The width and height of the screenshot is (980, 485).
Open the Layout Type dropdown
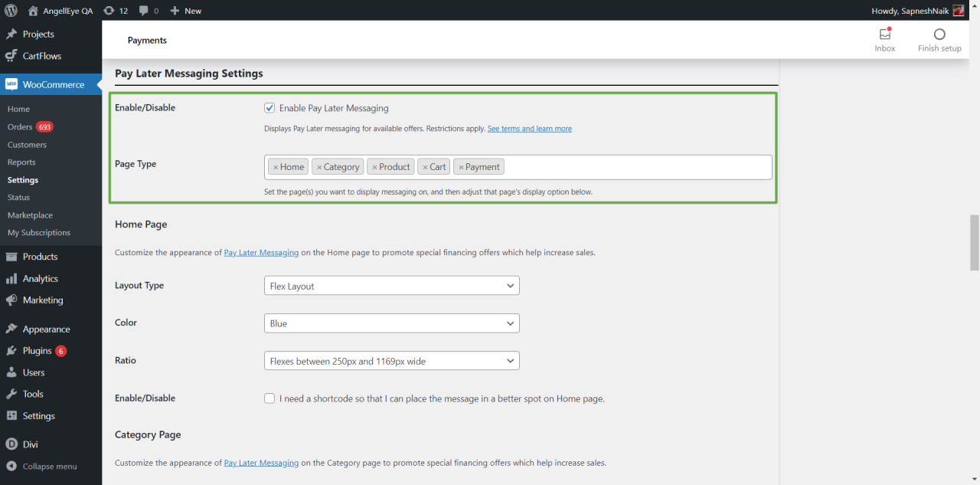pos(391,286)
